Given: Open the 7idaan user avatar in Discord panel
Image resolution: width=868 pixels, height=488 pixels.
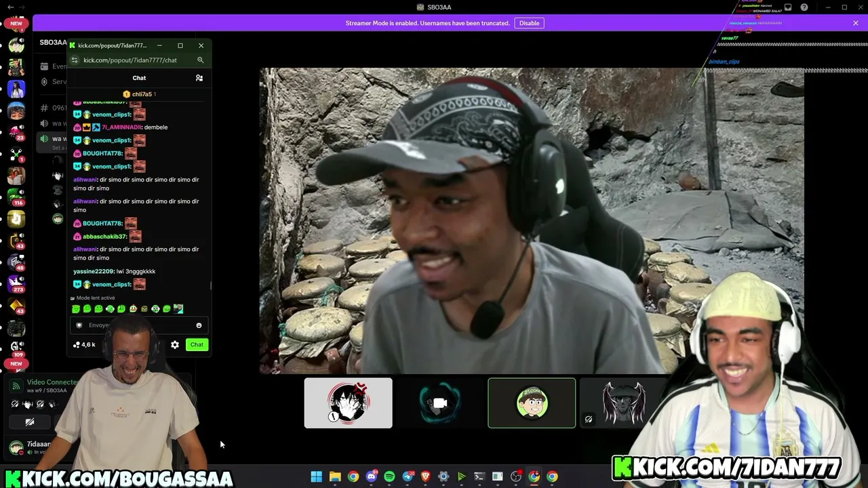Looking at the screenshot, I should click(x=16, y=447).
